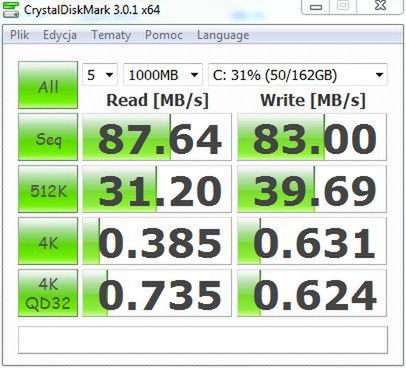Close the CrystalDiskMark window
Screen dimensions: 406x368
(x=380, y=6)
